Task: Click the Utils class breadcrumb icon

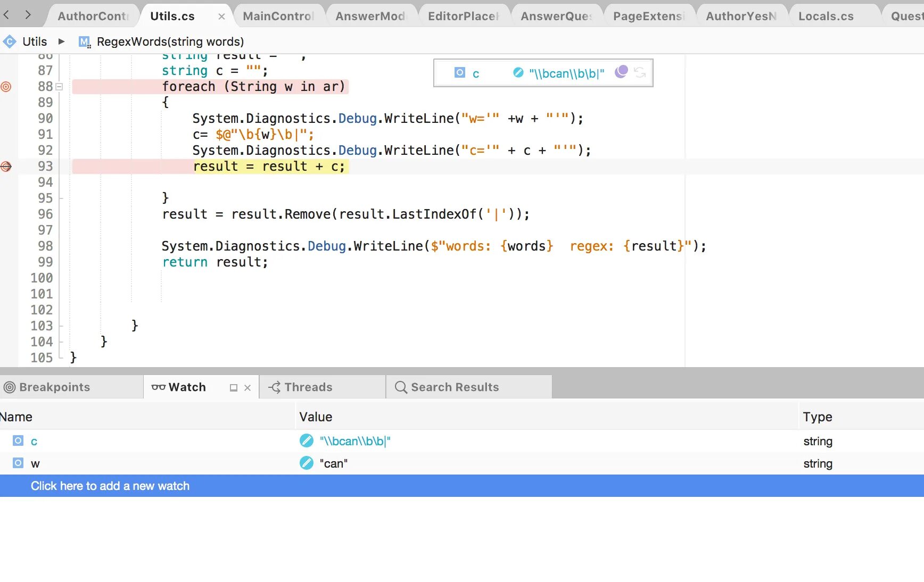Action: [x=10, y=41]
